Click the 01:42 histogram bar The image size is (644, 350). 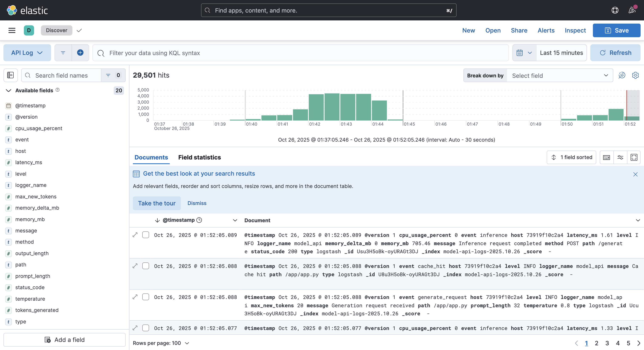(x=316, y=107)
